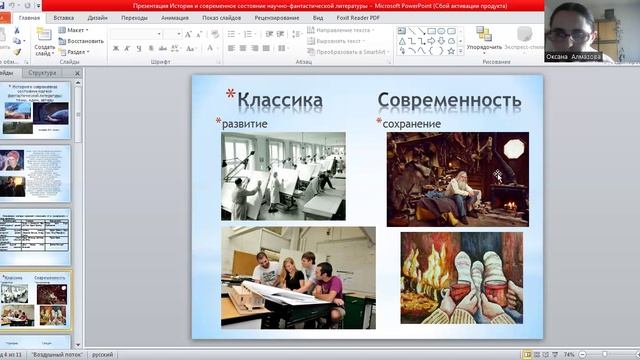Open the Показ слайдов ribbon tab
This screenshot has width=640, height=360.
[221, 18]
